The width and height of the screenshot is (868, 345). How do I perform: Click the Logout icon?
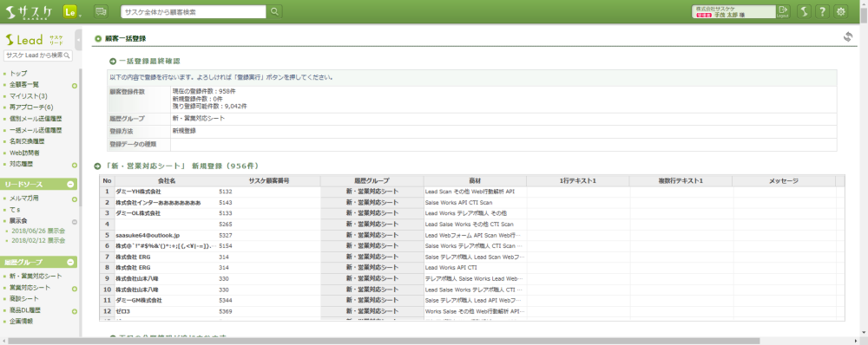tap(783, 11)
